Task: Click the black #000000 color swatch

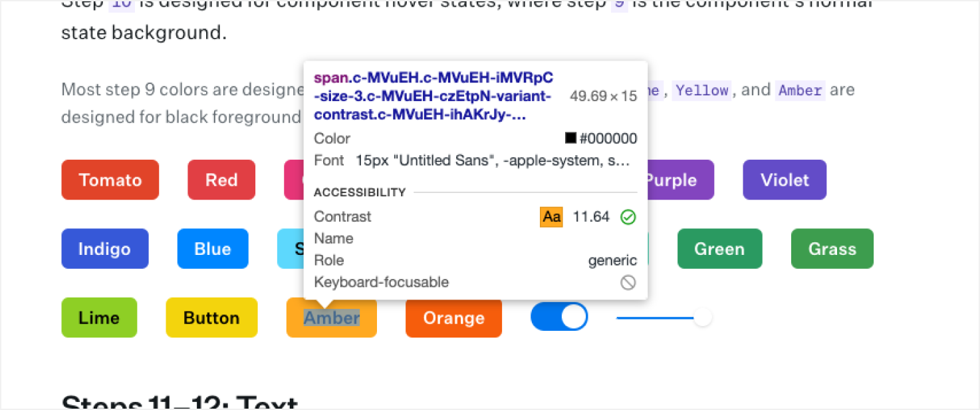Action: (x=570, y=138)
